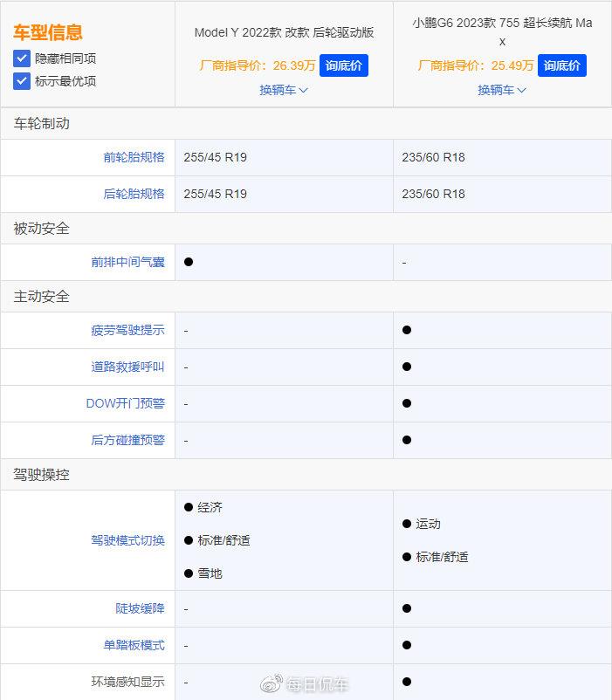Viewport: 612px width, 700px height.
Task: Click 小鹏G6 price 厂商指导价: 25.49万
Action: coord(476,65)
